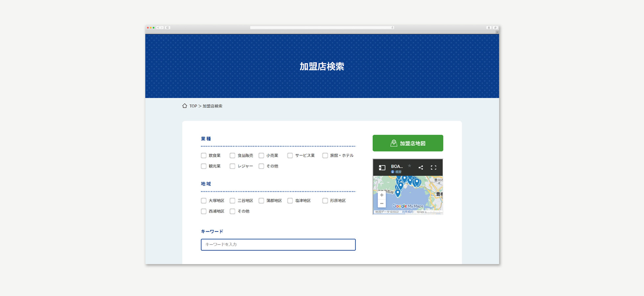644x296 pixels.
Task: Check the 旅館・ホテル checkbox
Action: pos(325,156)
